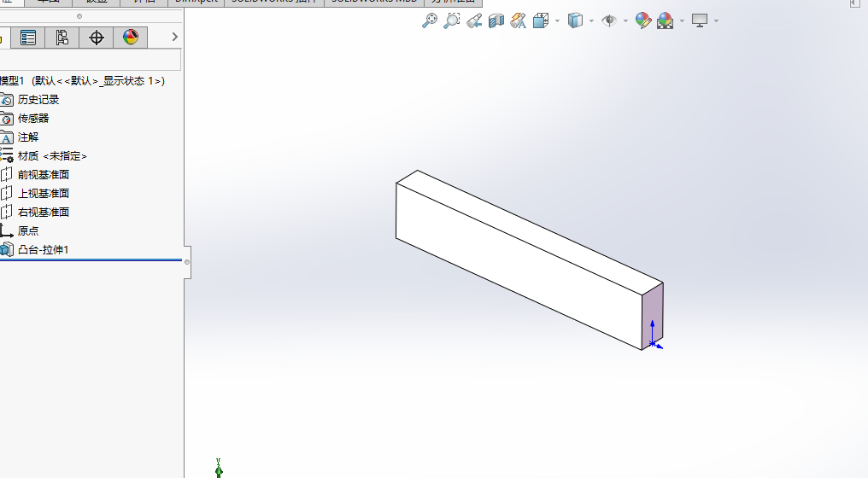Open Dynamic Annotation Views
The height and width of the screenshot is (478, 868).
pos(518,21)
